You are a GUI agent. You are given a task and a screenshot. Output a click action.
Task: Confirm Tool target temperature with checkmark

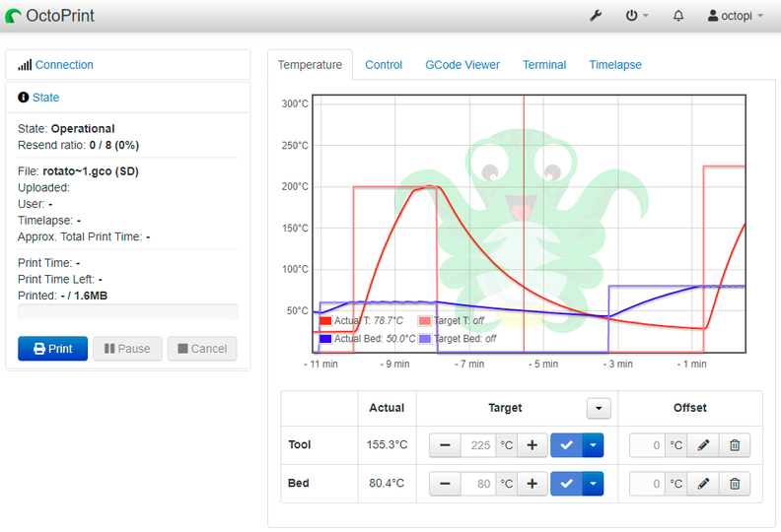(566, 445)
